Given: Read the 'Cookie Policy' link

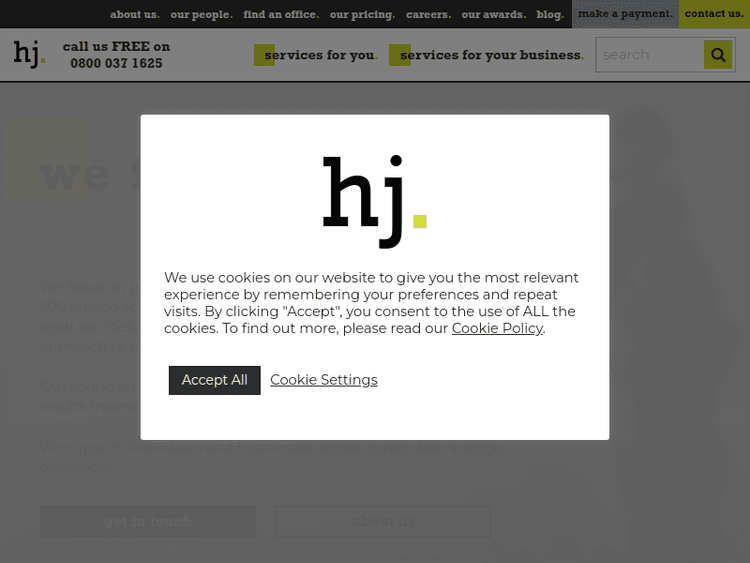Looking at the screenshot, I should click(x=497, y=328).
